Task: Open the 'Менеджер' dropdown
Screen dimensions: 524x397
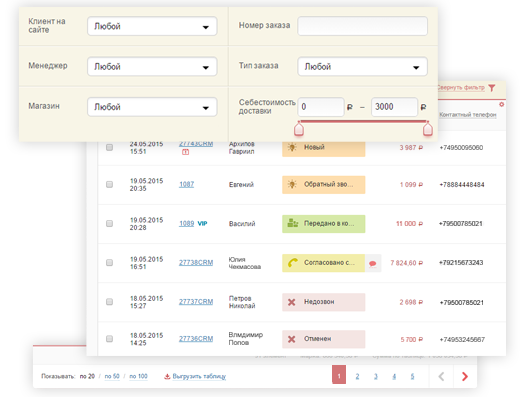Action: click(152, 67)
